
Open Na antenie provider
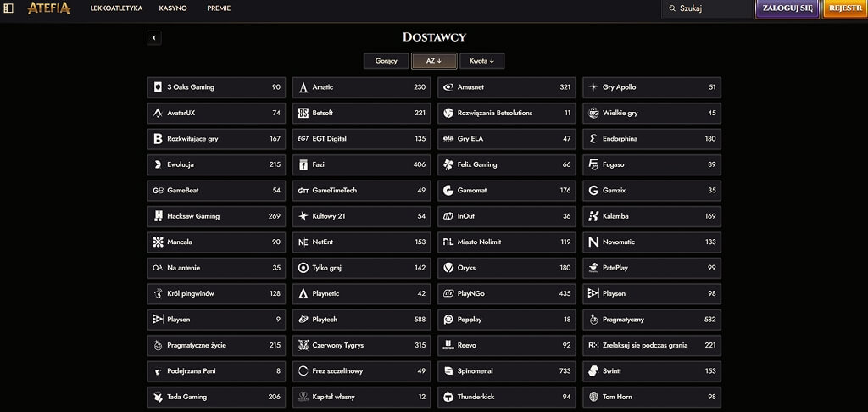(x=216, y=268)
